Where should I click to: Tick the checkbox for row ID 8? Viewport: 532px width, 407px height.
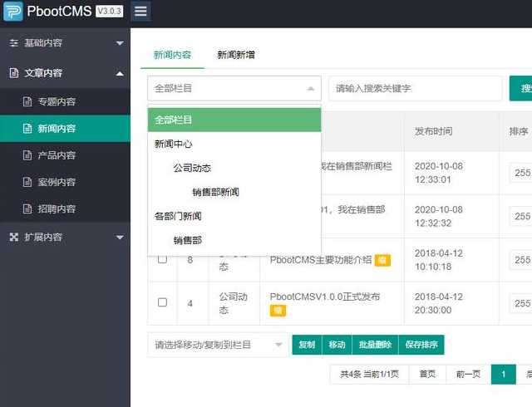(163, 259)
